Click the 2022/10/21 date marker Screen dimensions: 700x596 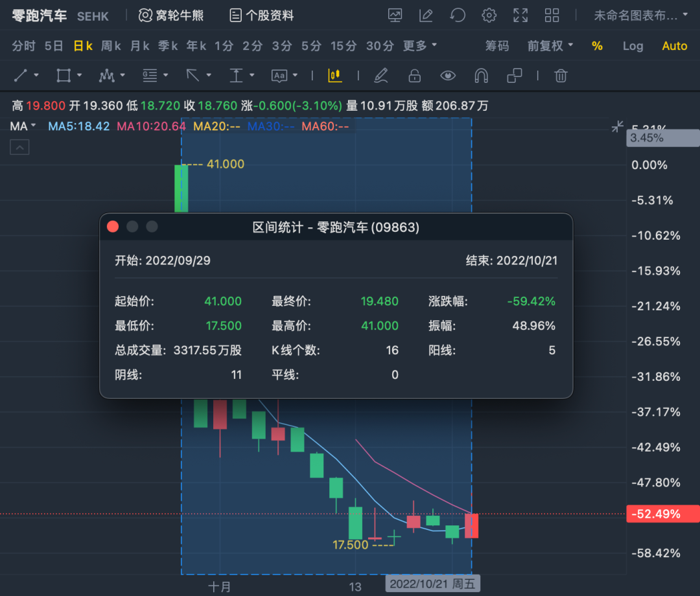[432, 584]
